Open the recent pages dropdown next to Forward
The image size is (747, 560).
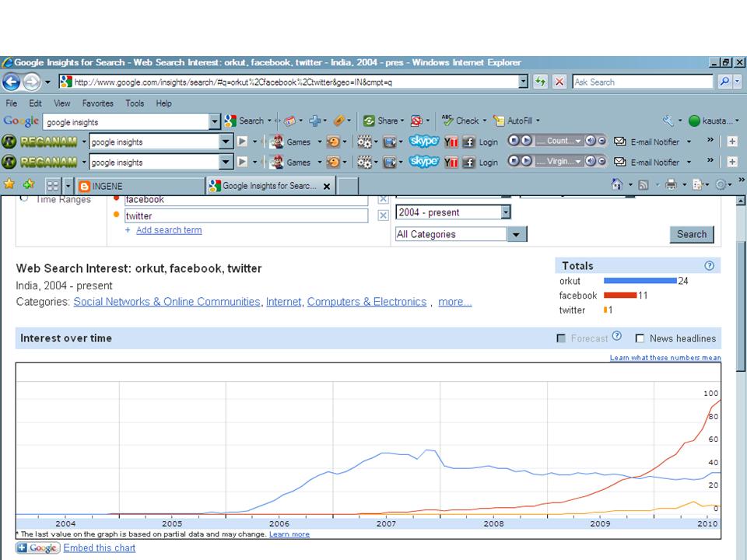point(47,82)
